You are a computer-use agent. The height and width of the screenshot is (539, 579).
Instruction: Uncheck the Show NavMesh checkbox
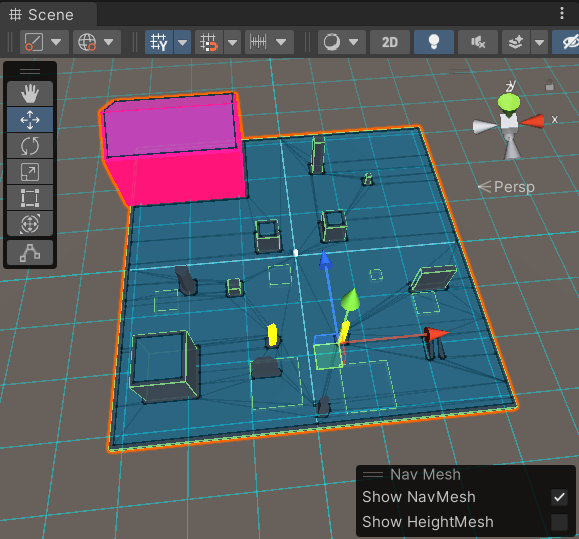[559, 497]
